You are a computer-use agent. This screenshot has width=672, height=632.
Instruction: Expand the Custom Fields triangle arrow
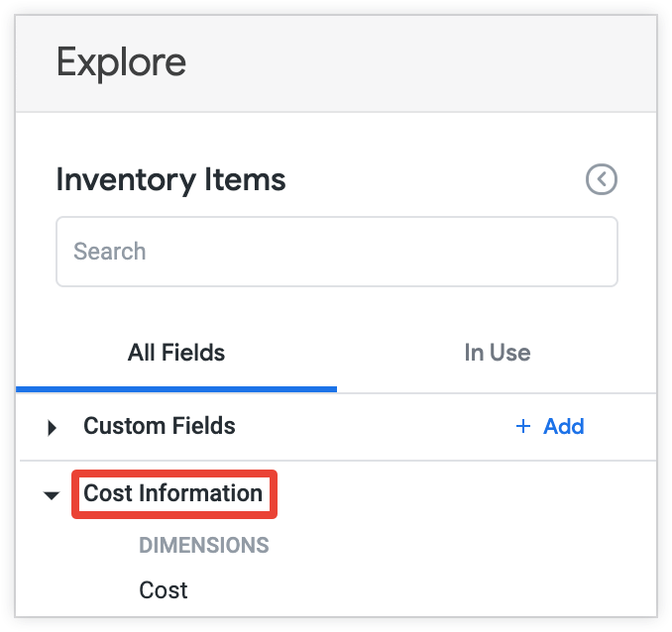[53, 427]
